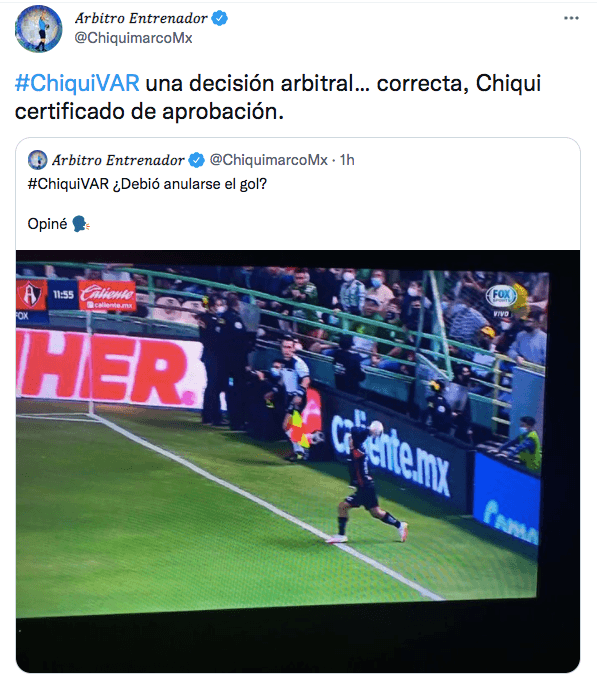The width and height of the screenshot is (597, 683).
Task: Open the #ChiquiVAR hashtag in the main tweet
Action: coord(77,83)
